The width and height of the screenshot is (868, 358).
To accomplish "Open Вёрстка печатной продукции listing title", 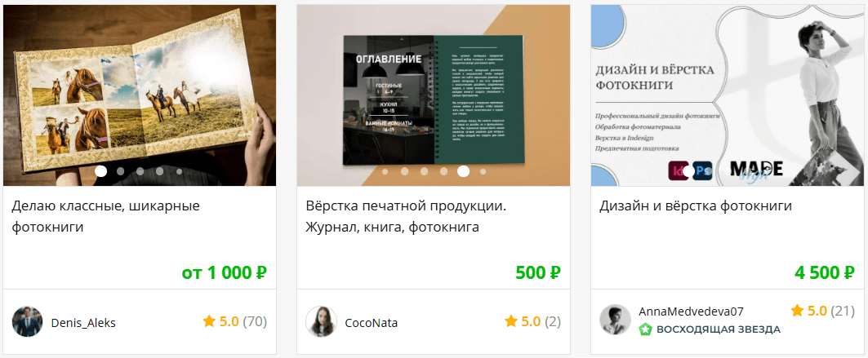I will coord(407,216).
